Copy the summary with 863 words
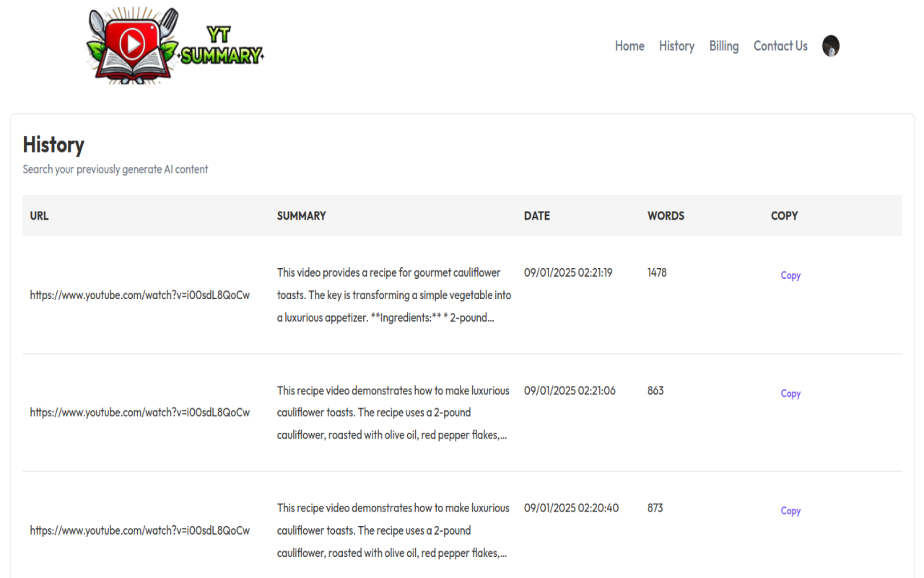The height and width of the screenshot is (578, 924). click(790, 394)
